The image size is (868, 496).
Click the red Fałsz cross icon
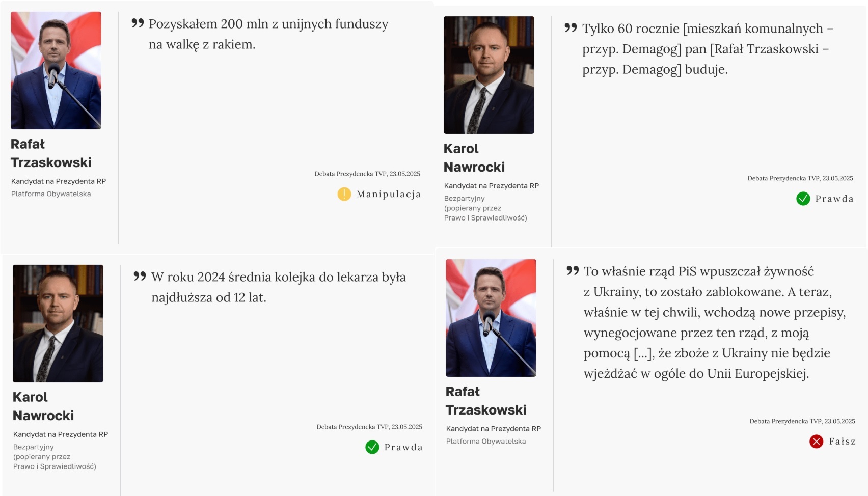816,442
